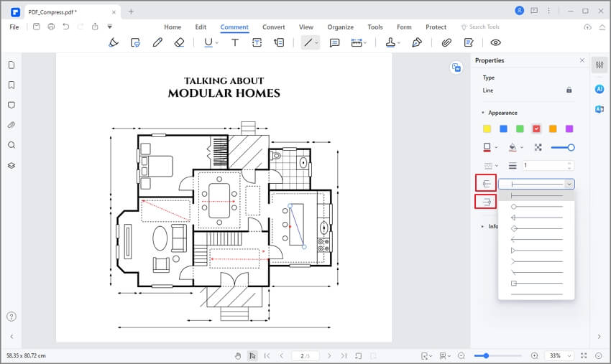
Task: Click the Measure tool icon
Action: 357,42
